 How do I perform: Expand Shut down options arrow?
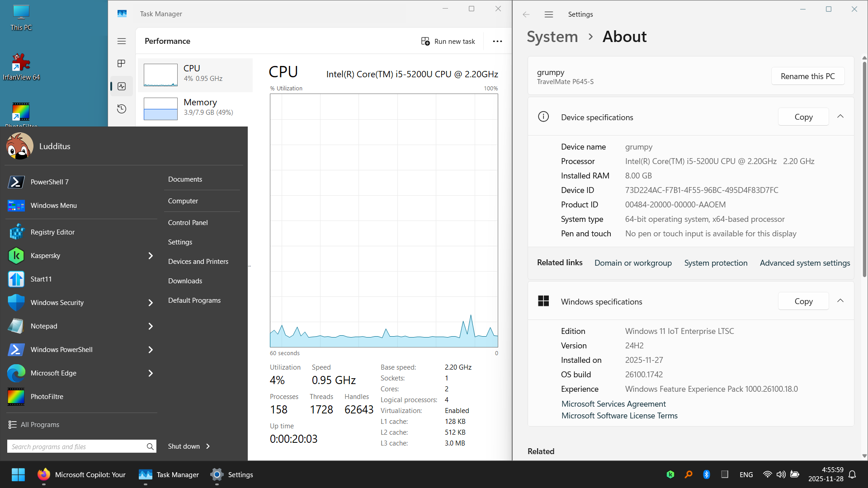208,446
